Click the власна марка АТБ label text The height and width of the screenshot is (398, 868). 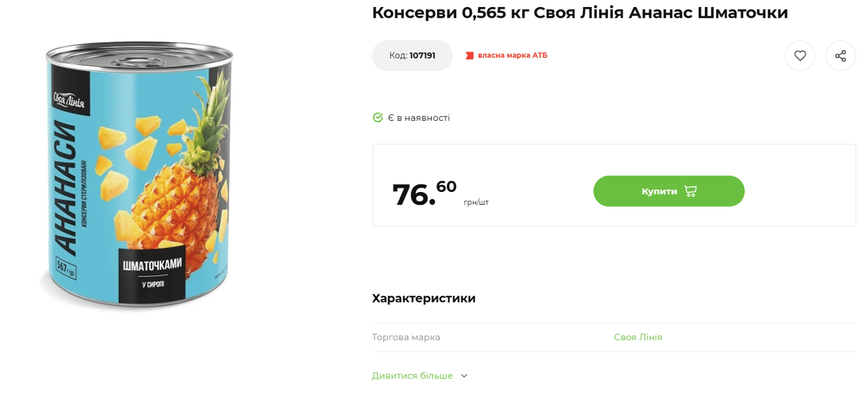(x=512, y=56)
